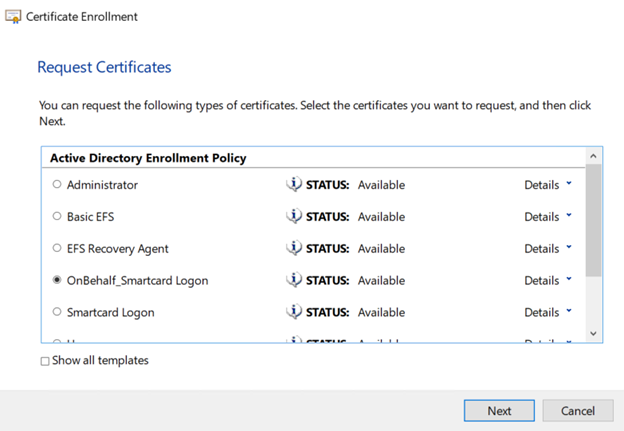Viewport: 624px width, 431px height.
Task: Expand Details for the Basic EFS template
Action: coord(548,216)
